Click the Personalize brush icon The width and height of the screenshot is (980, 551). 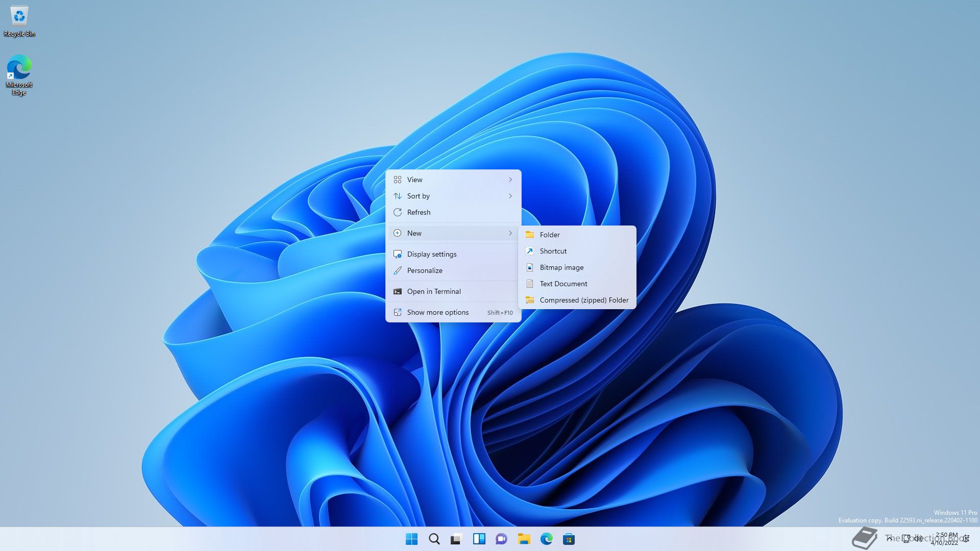(398, 270)
